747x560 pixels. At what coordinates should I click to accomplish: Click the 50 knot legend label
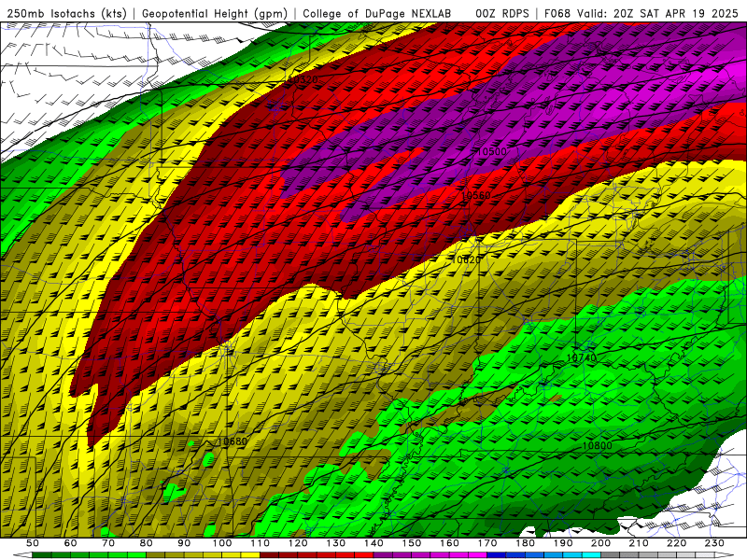(33, 543)
